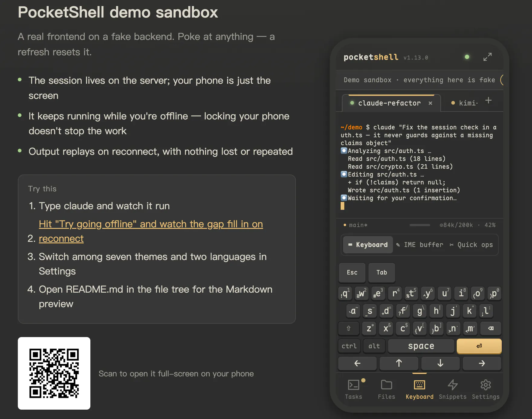Tap the f key on the keyboard
Screen dimensions: 532x419
(403, 311)
